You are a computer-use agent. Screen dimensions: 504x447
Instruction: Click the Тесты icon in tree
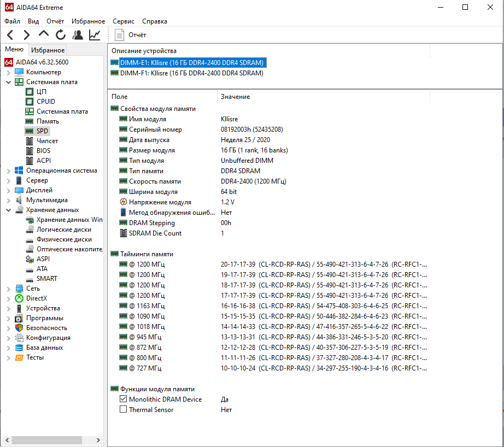pyautogui.click(x=19, y=357)
